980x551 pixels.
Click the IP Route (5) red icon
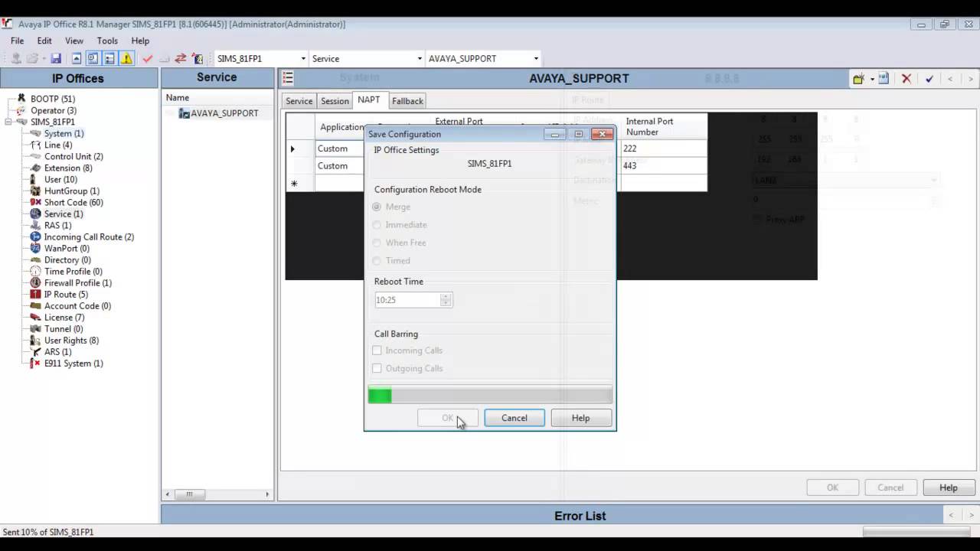35,294
